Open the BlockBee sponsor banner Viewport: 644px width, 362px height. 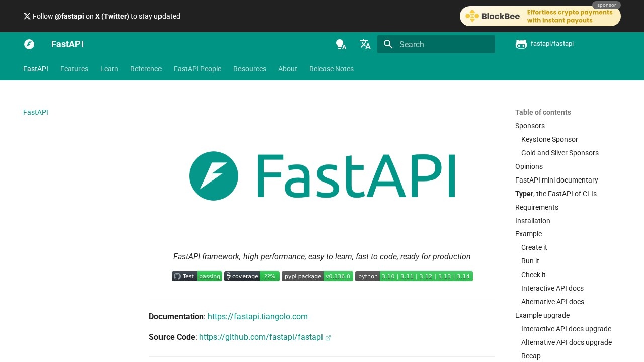540,16
